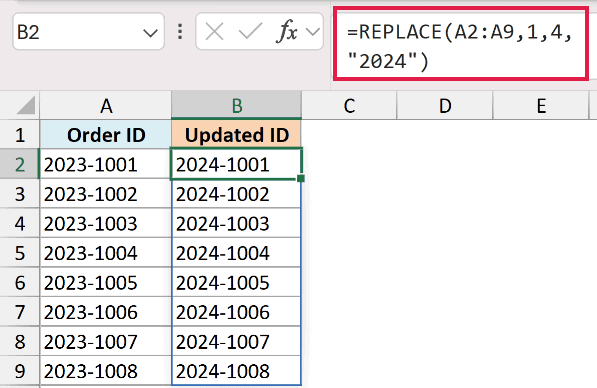This screenshot has height=388, width=597.
Task: Click the three-dot formula bar handle
Action: pos(180,32)
